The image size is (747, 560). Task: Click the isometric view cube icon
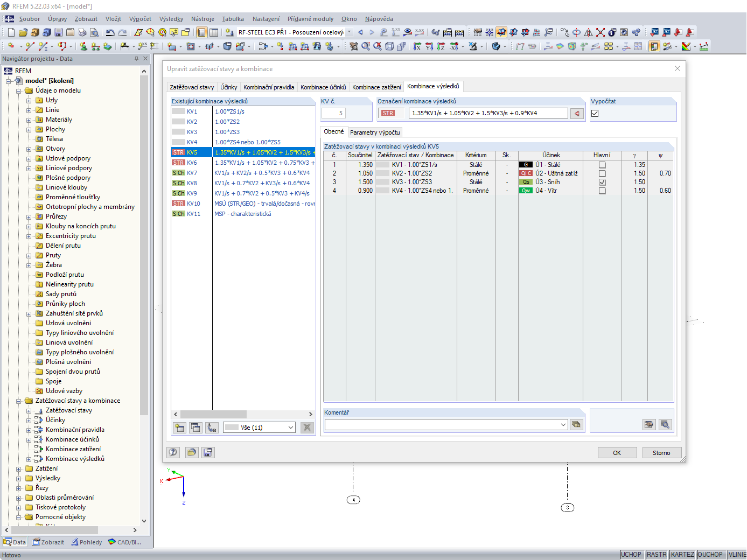click(389, 46)
